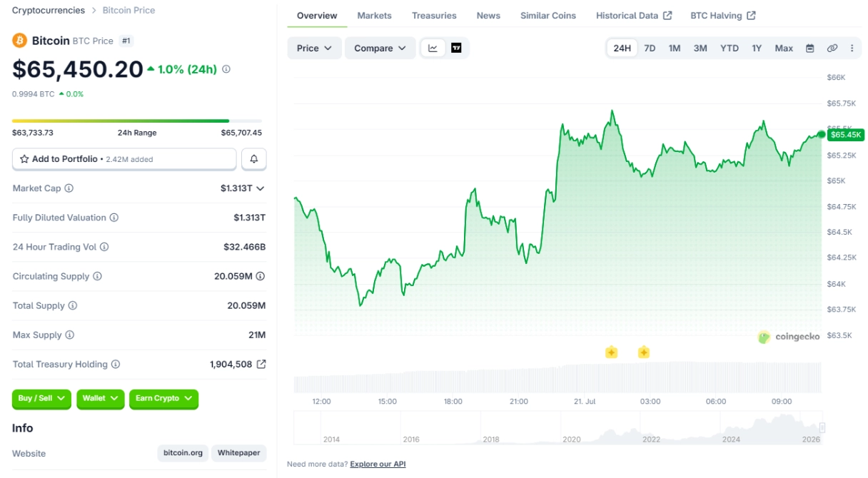Select 7D time range

[650, 48]
